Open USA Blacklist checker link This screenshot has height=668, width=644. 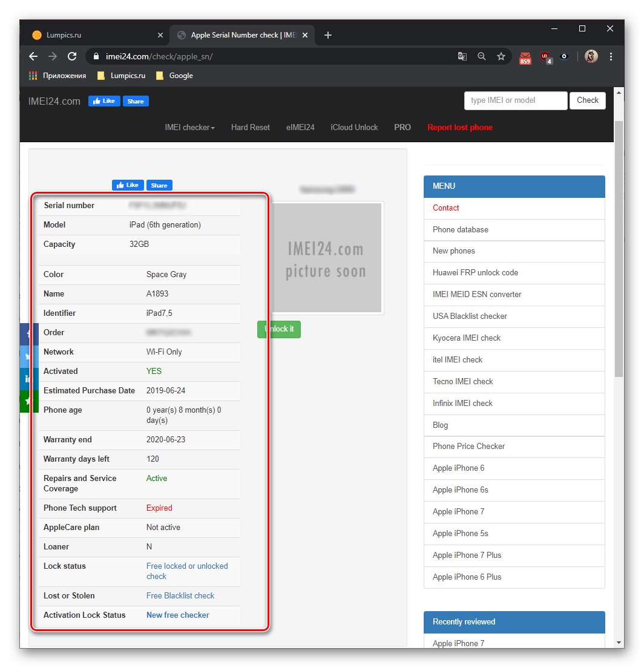click(514, 316)
